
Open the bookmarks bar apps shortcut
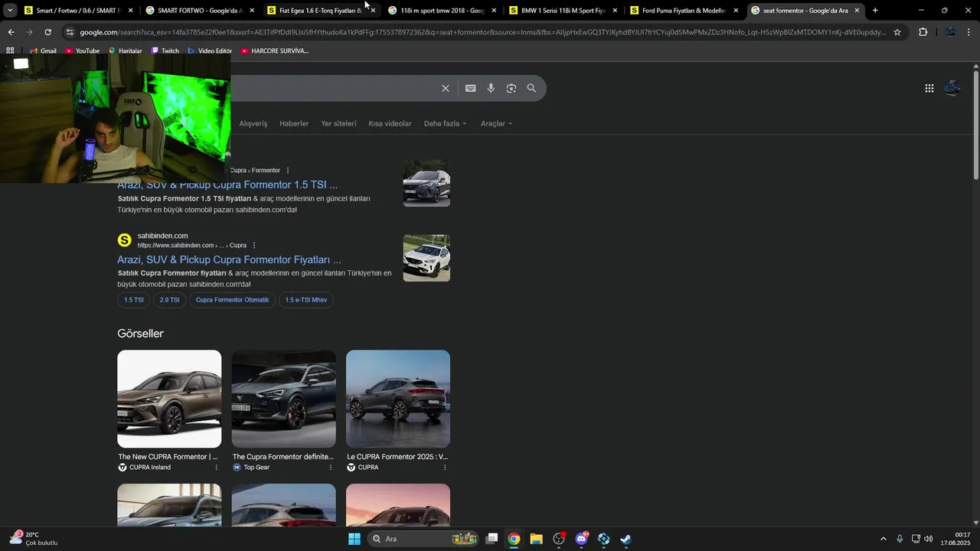pos(10,51)
